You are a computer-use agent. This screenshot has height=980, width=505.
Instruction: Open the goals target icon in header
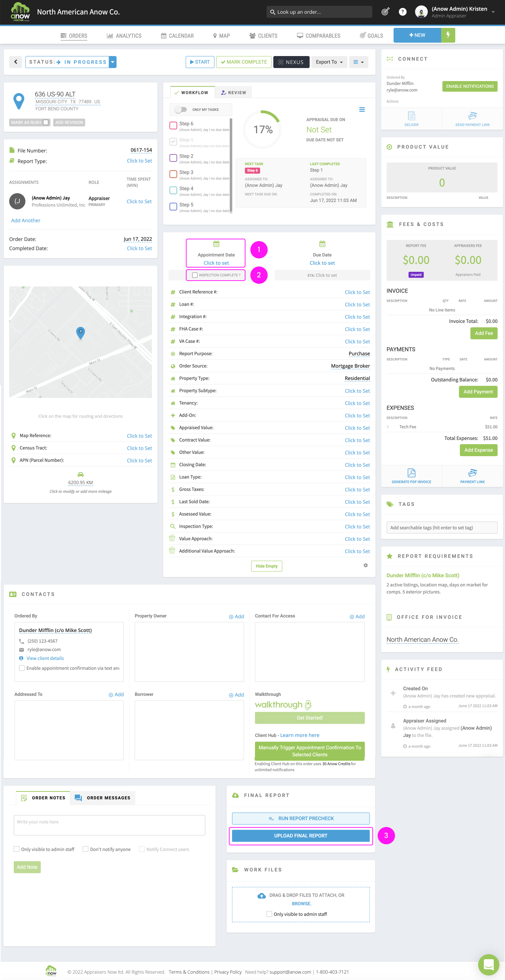[x=385, y=12]
